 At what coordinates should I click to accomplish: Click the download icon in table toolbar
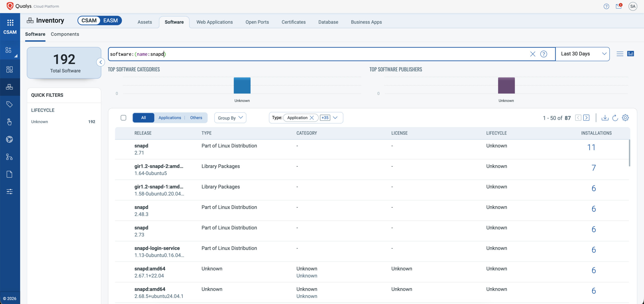coord(605,118)
